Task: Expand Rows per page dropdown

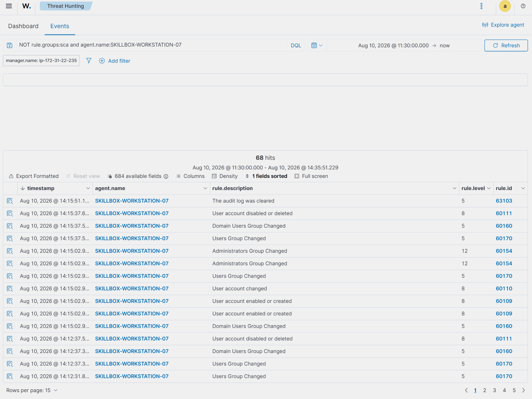Action: click(32, 390)
